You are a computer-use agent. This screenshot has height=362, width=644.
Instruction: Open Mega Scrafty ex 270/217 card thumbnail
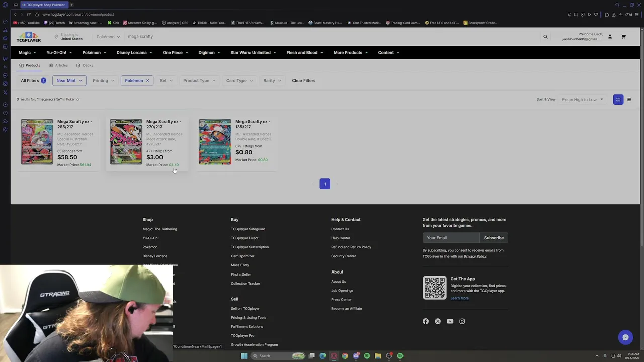pos(126,142)
